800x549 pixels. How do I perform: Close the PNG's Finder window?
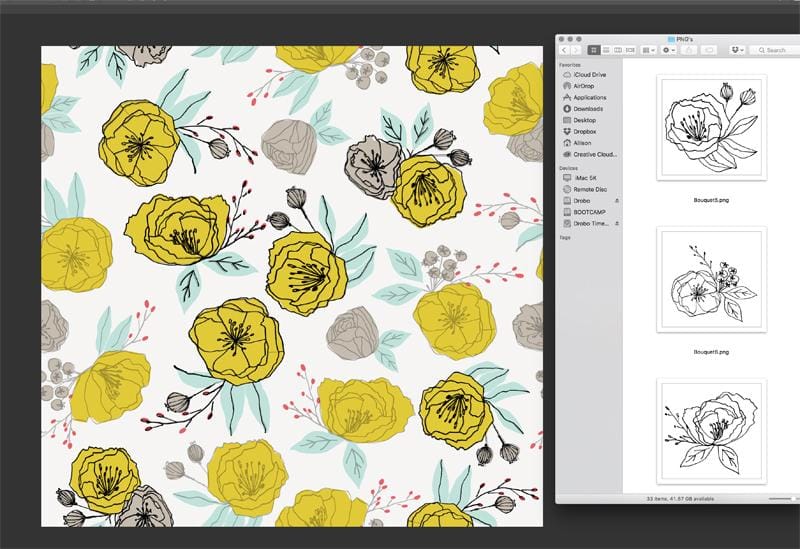[562, 39]
